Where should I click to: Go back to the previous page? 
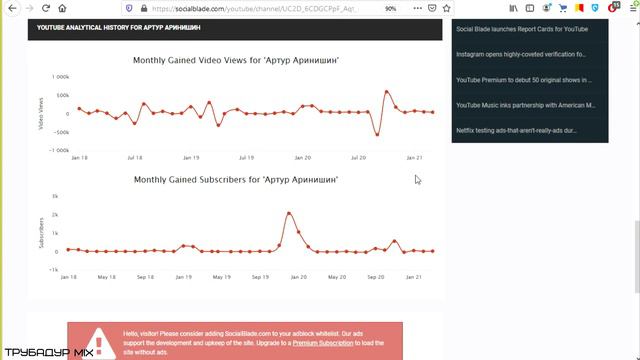pos(12,8)
